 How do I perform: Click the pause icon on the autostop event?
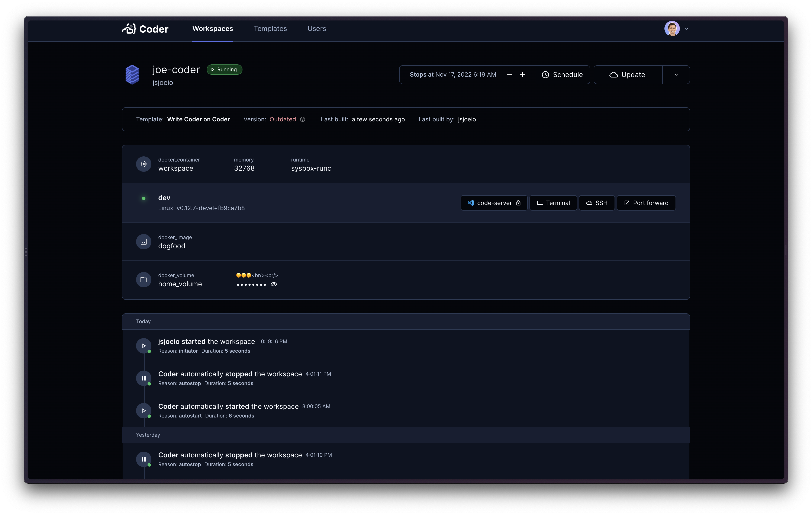144,378
